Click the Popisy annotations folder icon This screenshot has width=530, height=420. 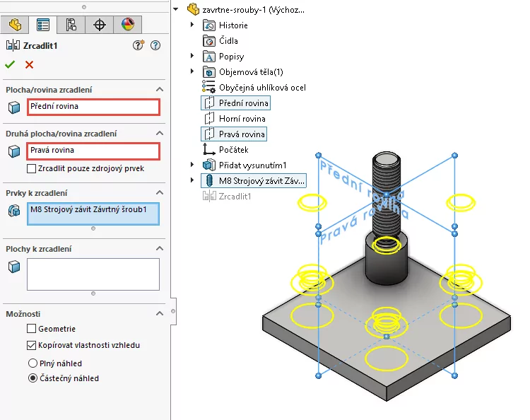pos(209,57)
